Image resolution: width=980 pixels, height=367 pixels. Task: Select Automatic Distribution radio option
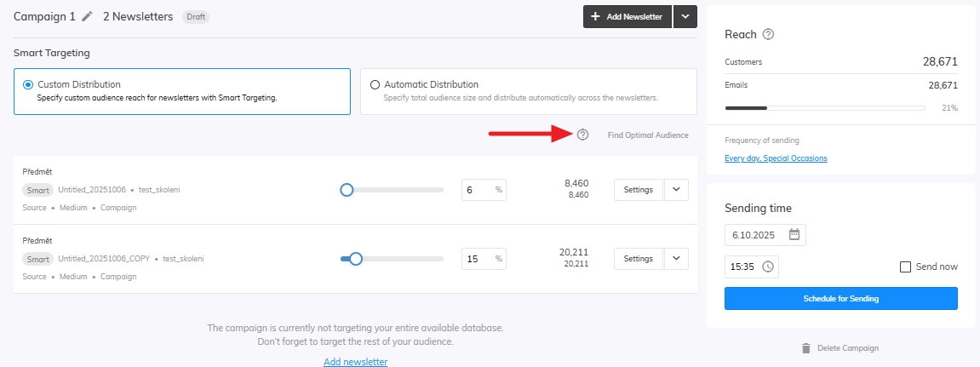pos(375,85)
